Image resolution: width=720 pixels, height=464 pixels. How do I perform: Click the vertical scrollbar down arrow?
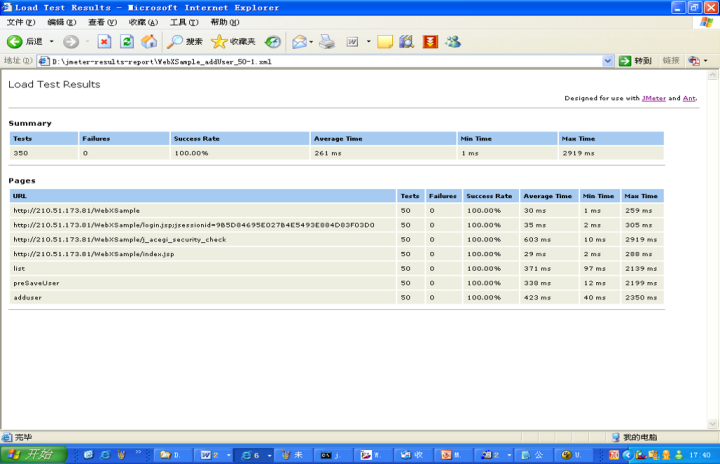[713, 424]
